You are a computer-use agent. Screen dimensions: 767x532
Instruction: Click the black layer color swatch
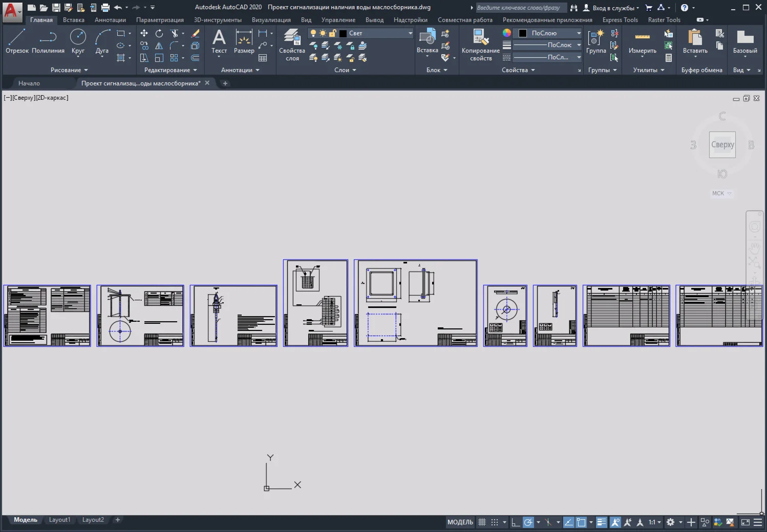(x=343, y=33)
